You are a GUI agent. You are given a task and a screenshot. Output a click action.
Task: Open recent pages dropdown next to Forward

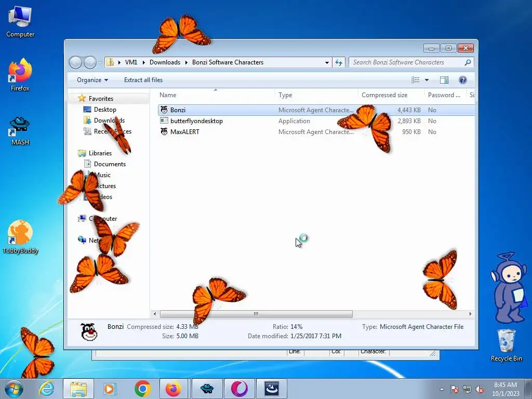coord(100,63)
